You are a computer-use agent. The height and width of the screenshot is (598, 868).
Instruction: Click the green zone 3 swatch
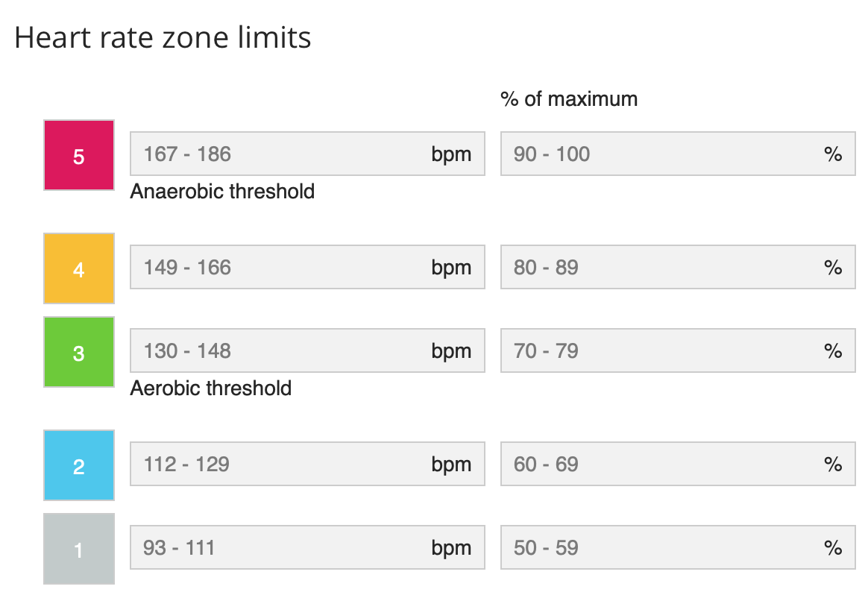point(79,352)
